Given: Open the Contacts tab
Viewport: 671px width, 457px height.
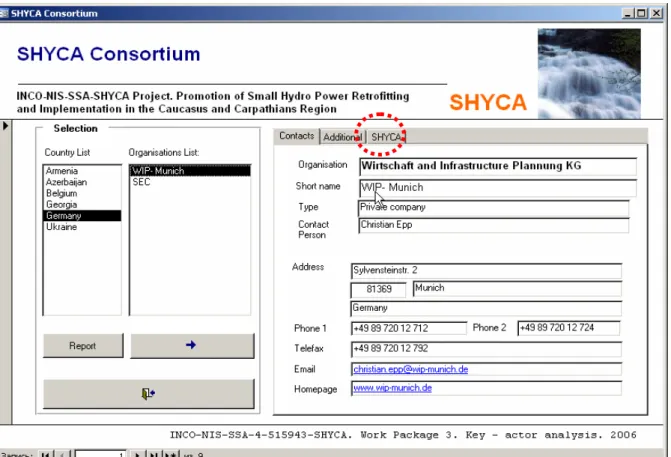Looking at the screenshot, I should [297, 136].
